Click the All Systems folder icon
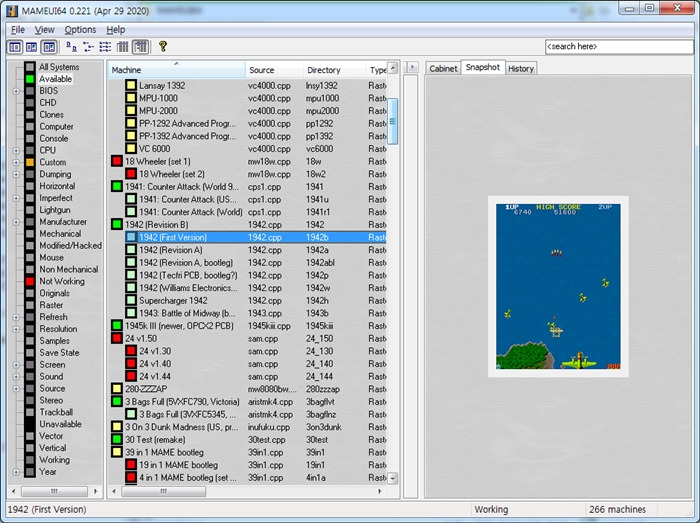This screenshot has width=700, height=523. point(30,67)
